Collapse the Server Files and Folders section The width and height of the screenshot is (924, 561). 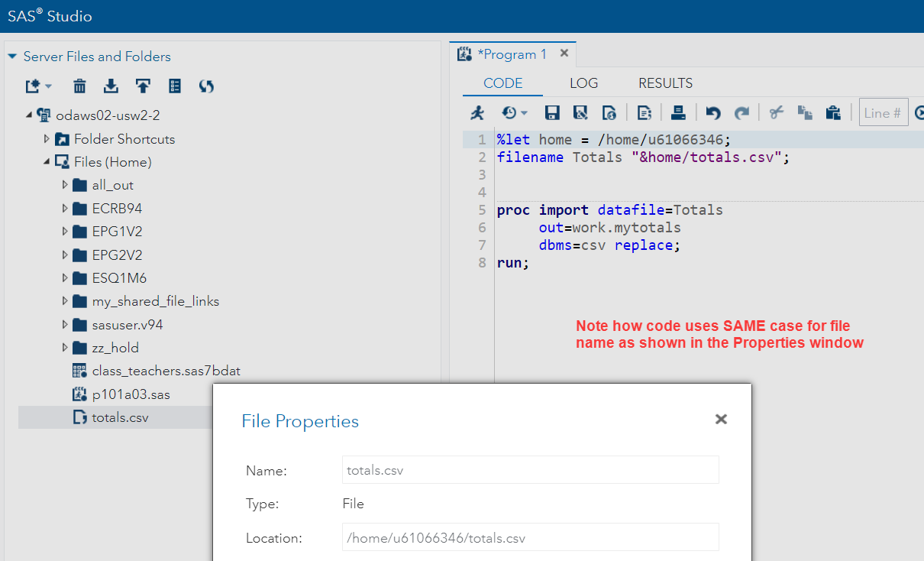click(x=12, y=57)
